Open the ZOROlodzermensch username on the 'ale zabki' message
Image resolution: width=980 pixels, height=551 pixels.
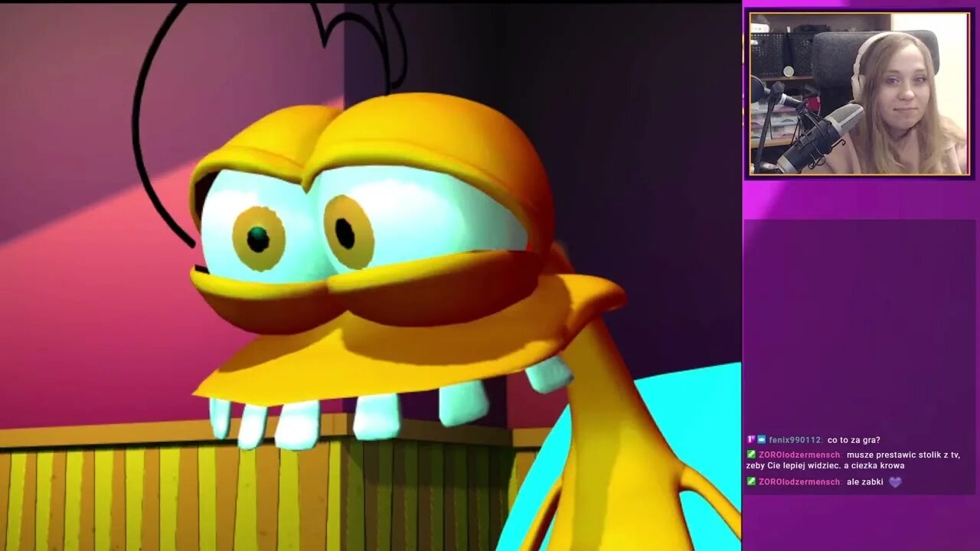pyautogui.click(x=799, y=482)
